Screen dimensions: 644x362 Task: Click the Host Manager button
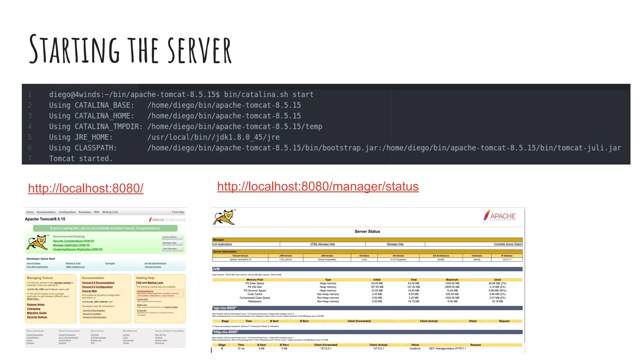click(x=172, y=249)
